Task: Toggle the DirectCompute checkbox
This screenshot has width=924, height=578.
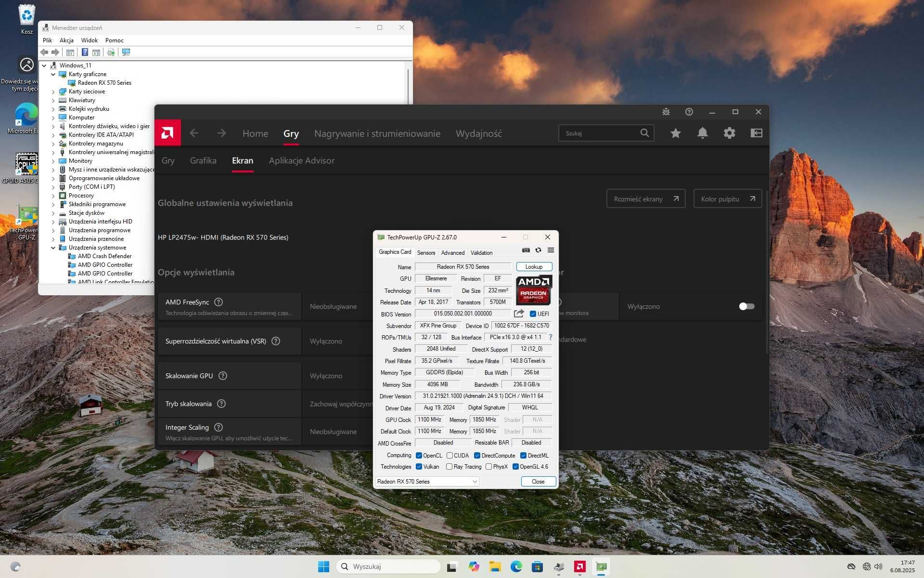Action: [x=477, y=455]
